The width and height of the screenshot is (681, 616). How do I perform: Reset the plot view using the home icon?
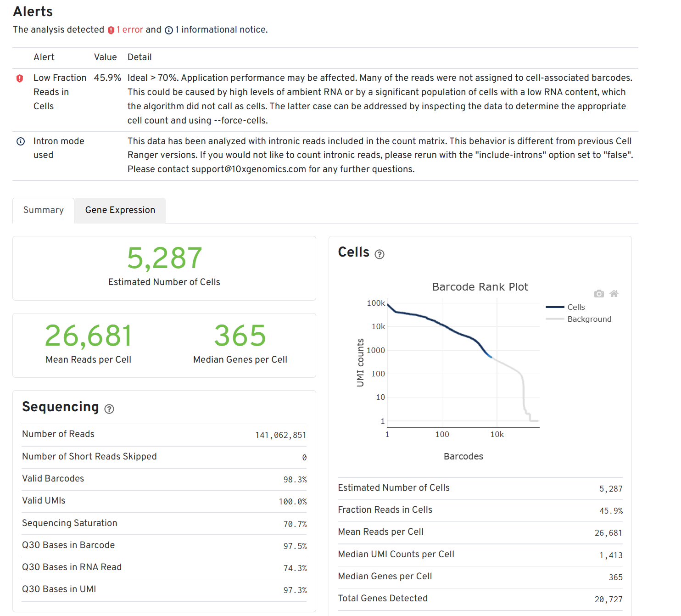614,293
